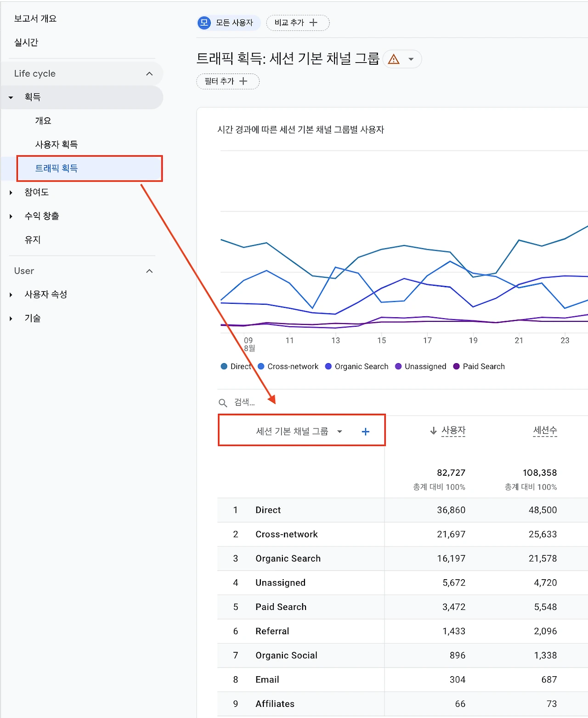The image size is (588, 718).
Task: Toggle the Organic Search legend item
Action: click(x=356, y=366)
